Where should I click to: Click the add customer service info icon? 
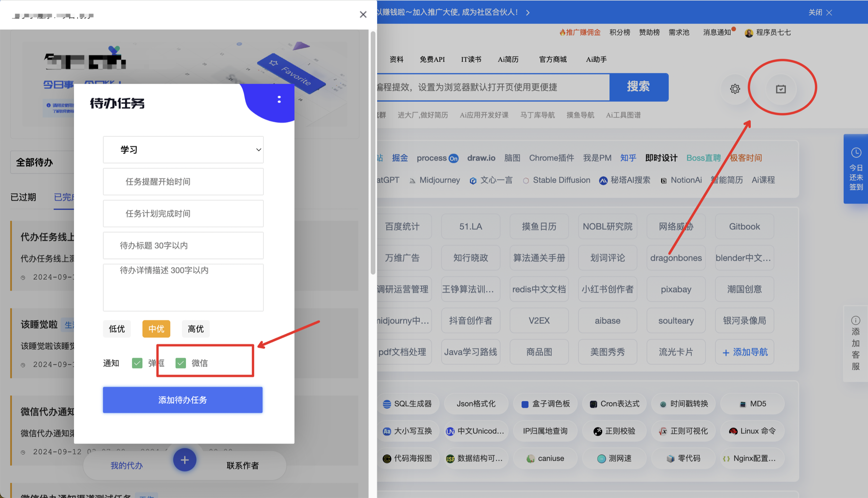click(855, 321)
